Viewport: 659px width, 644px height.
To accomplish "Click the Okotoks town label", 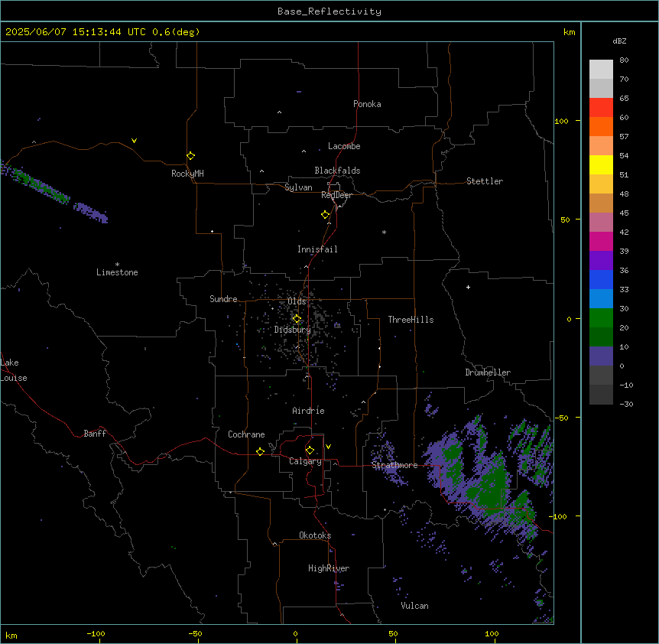I will [x=315, y=535].
